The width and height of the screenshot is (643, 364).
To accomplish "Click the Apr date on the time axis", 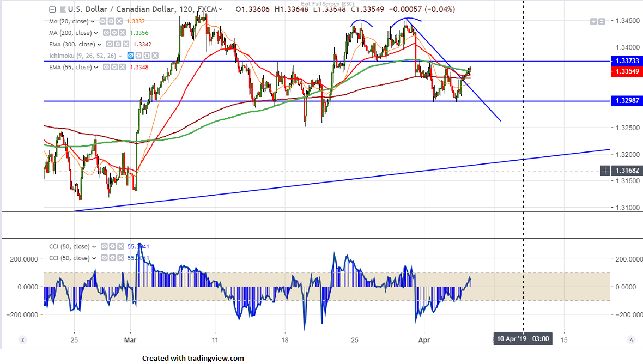I will tap(424, 340).
